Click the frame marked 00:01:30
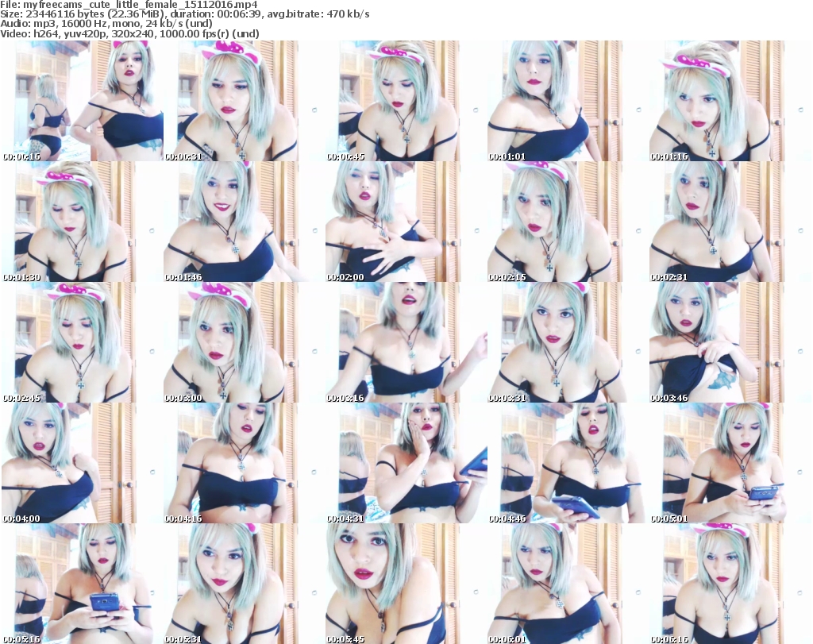 [82, 222]
